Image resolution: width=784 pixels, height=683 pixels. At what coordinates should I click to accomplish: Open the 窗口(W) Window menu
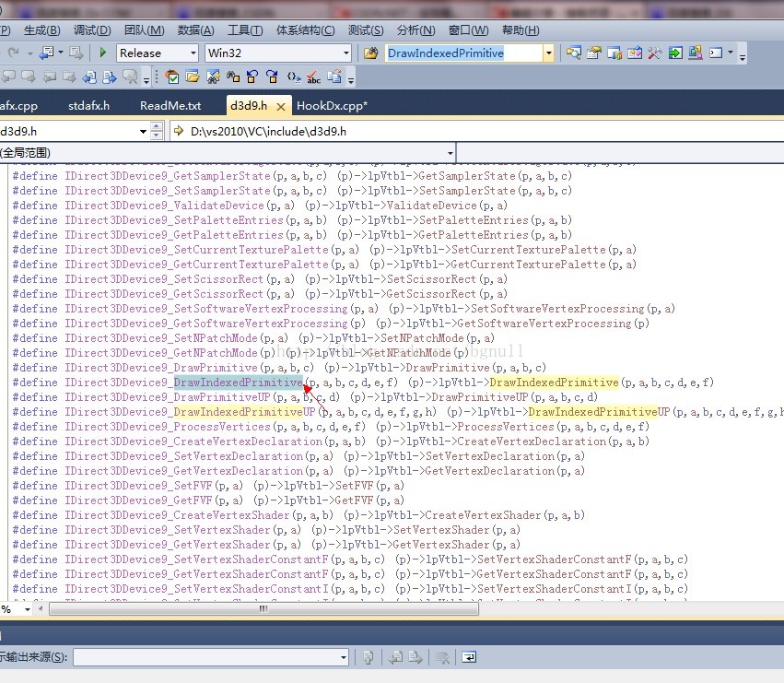point(468,30)
